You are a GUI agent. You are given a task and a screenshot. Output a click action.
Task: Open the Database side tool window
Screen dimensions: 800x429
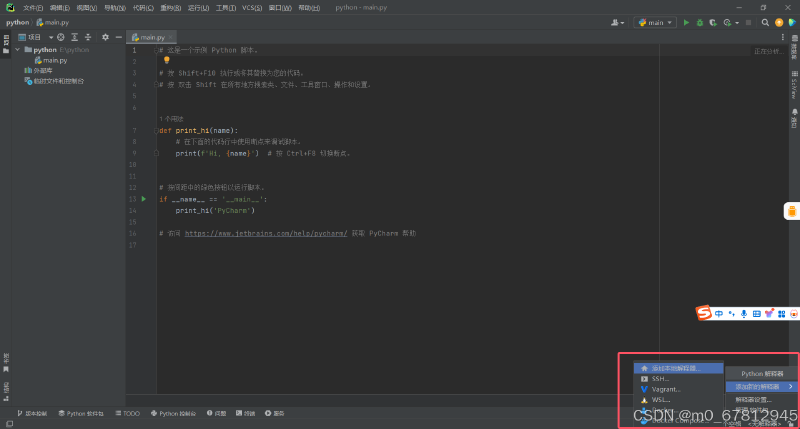794,47
